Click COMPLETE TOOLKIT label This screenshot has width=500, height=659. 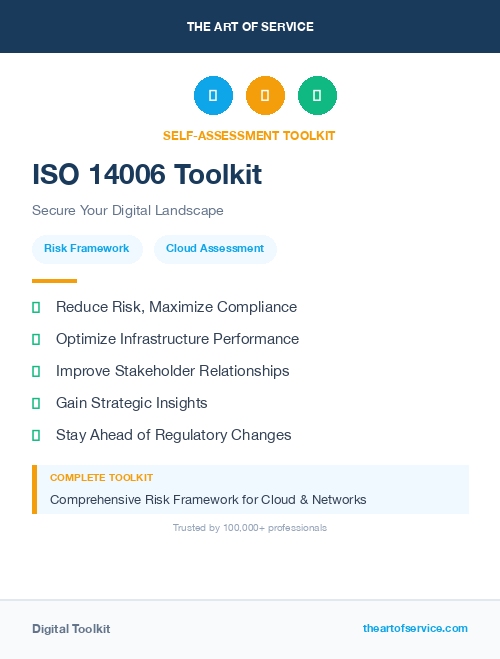pyautogui.click(x=101, y=478)
